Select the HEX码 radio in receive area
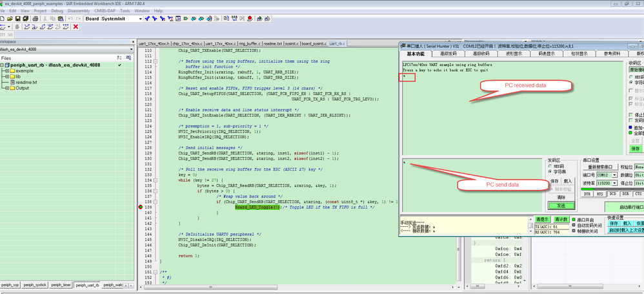 pos(631,76)
